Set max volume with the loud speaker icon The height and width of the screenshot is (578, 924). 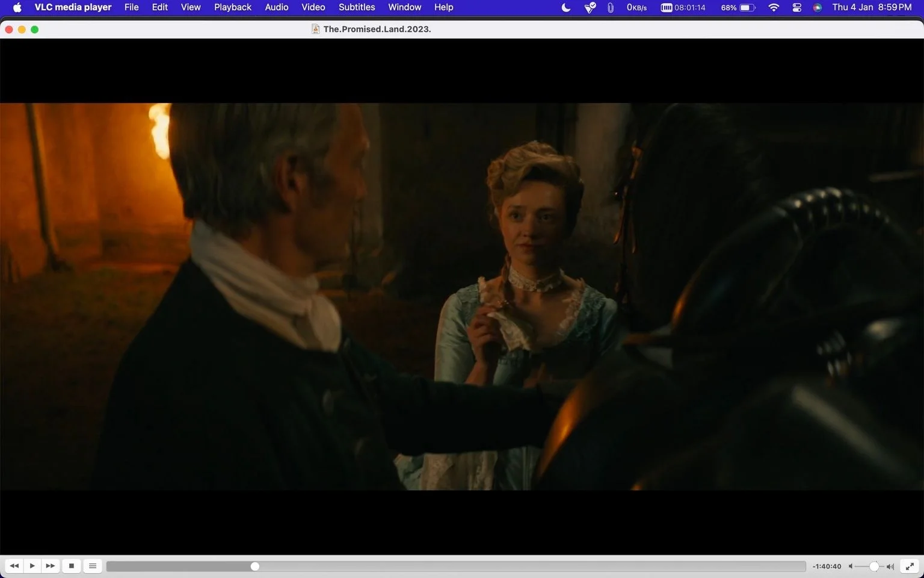point(890,567)
